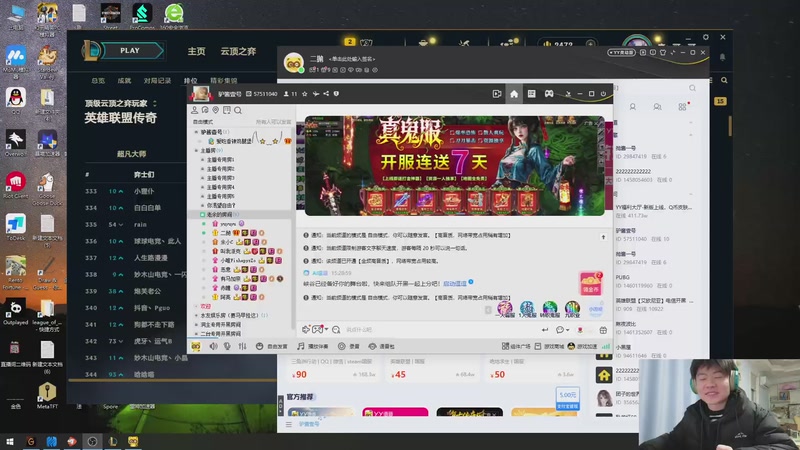
Task: Open the 5.00元 coupon badge
Action: (567, 398)
